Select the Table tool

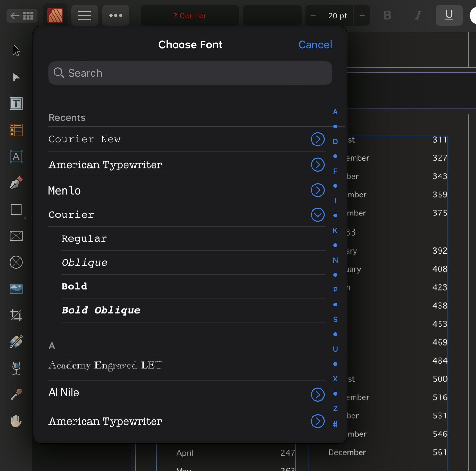click(16, 130)
